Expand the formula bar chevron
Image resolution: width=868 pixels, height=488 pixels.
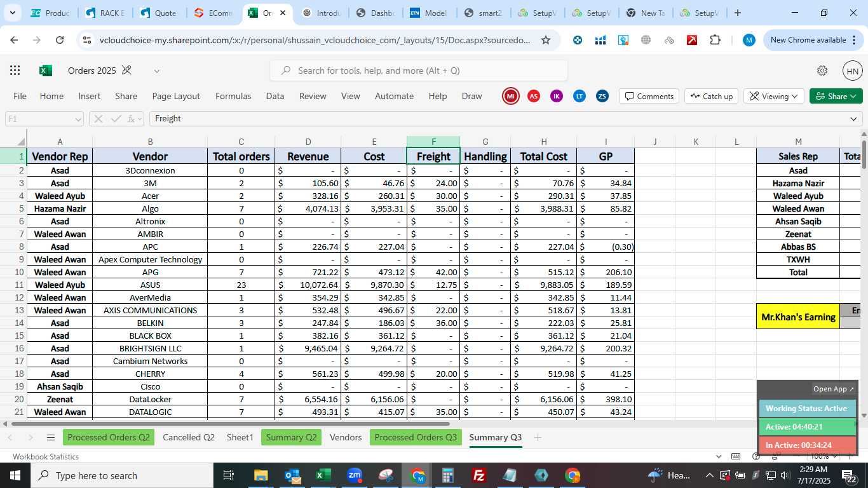(x=853, y=119)
